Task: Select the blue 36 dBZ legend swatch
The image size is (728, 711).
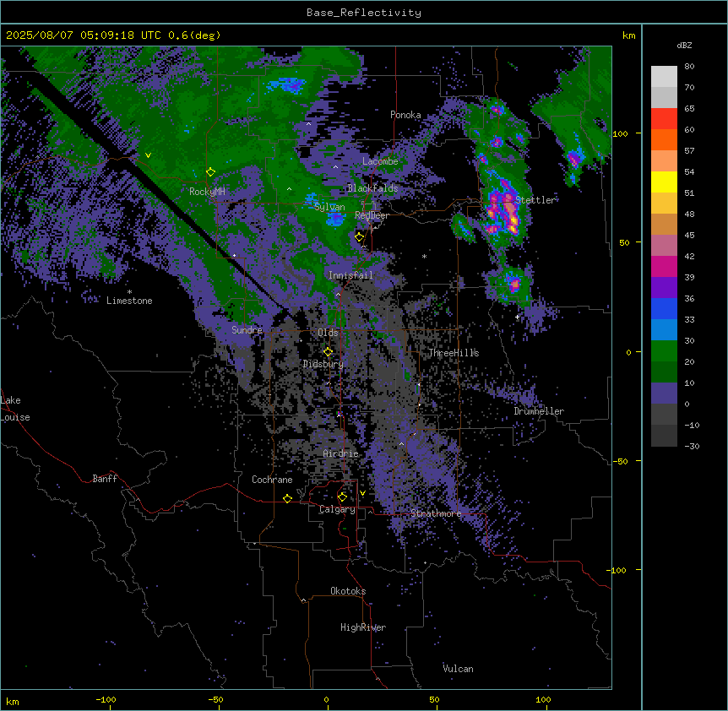Action: (x=664, y=308)
